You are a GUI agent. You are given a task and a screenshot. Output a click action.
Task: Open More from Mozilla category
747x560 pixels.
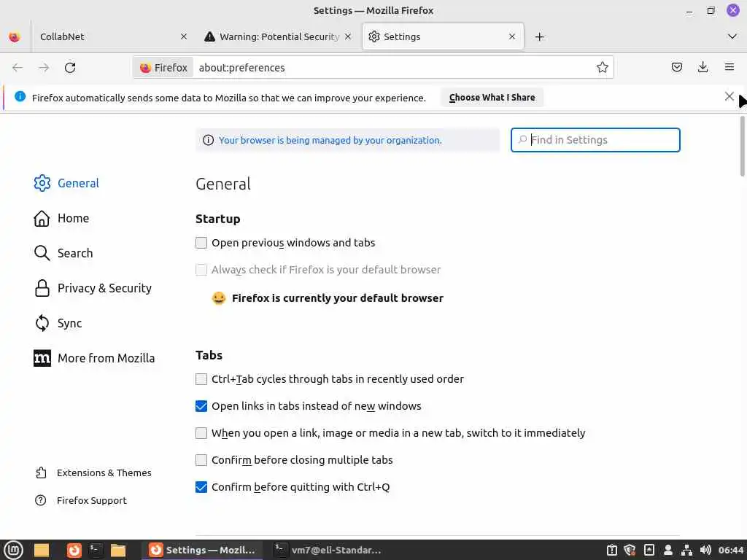(94, 358)
